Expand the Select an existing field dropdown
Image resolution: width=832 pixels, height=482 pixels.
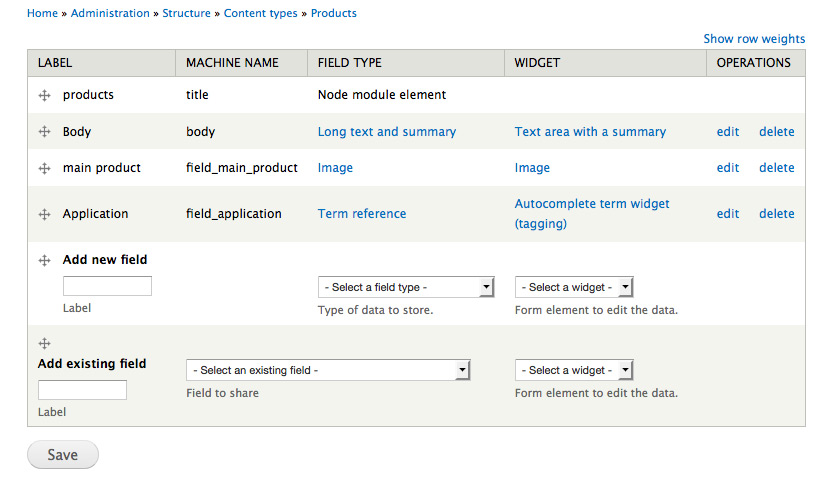pos(328,370)
